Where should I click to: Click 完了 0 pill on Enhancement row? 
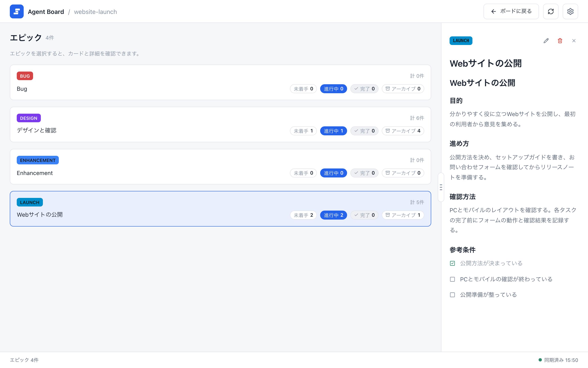point(364,173)
